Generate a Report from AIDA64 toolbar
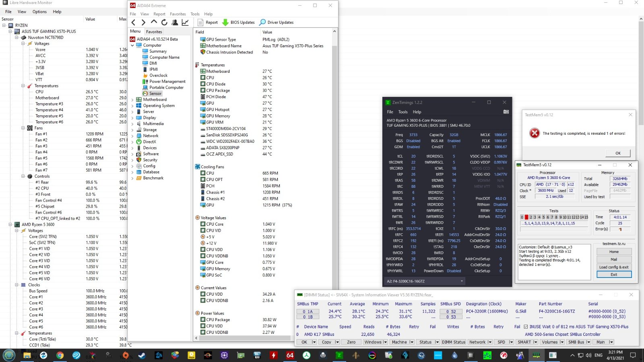 click(208, 23)
